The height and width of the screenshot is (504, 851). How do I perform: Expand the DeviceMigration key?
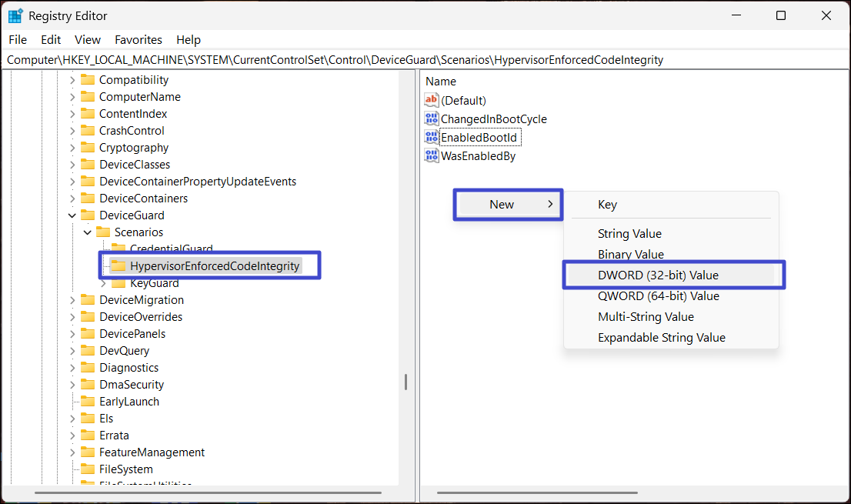pyautogui.click(x=72, y=300)
